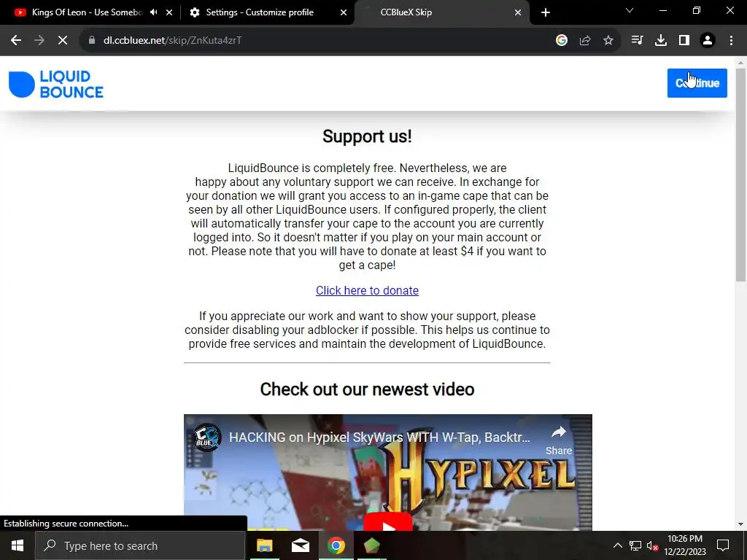Close the CCBlueX Skip tab
Screen dimensions: 747x560
(x=518, y=13)
